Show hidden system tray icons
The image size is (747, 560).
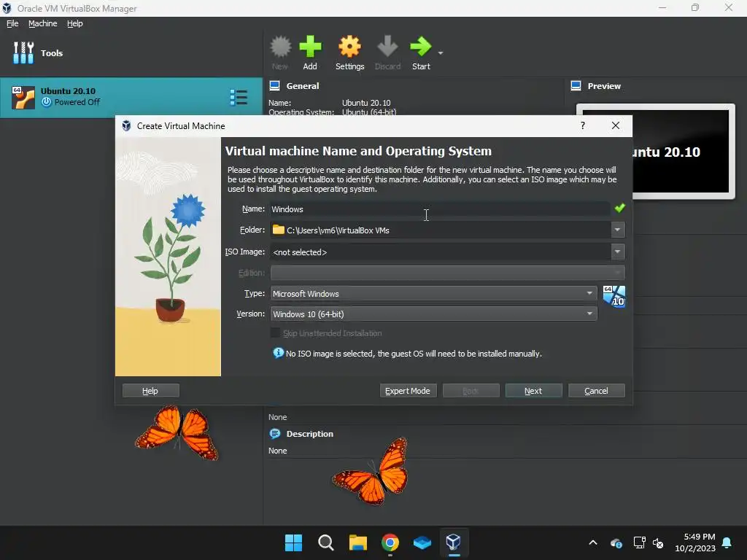click(593, 542)
